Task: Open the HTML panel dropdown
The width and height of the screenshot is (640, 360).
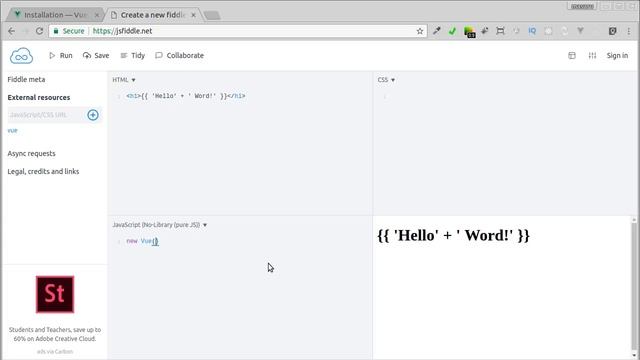Action: click(124, 80)
